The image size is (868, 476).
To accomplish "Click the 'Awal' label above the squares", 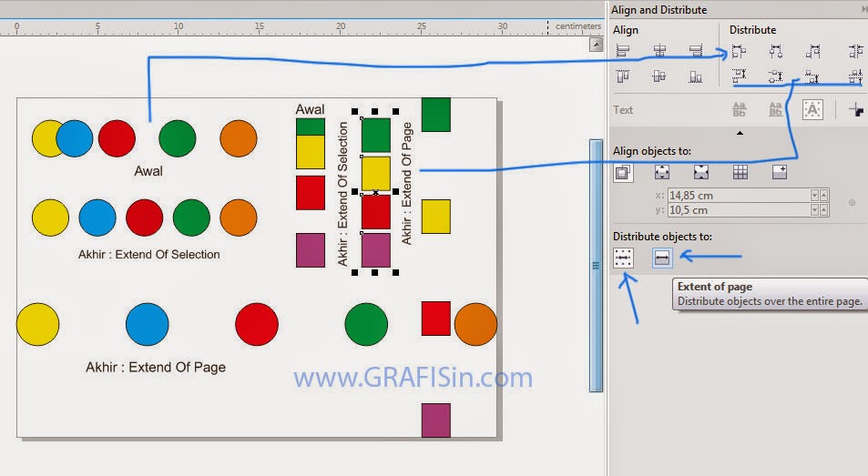I will click(x=310, y=109).
